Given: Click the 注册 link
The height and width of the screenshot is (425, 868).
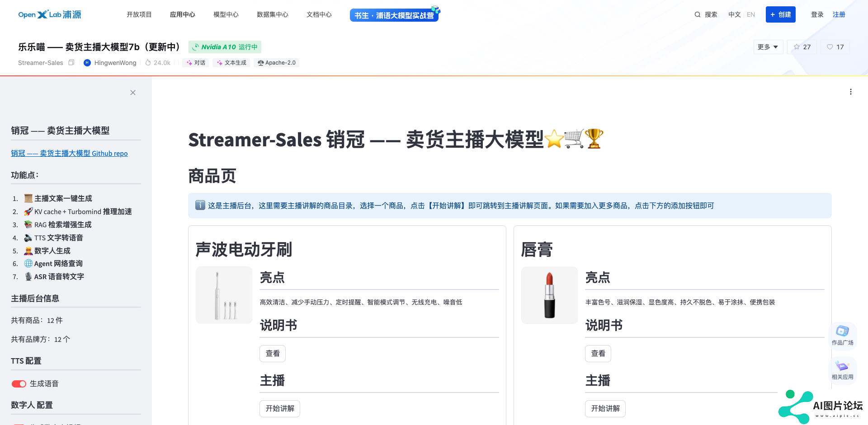Looking at the screenshot, I should 839,14.
